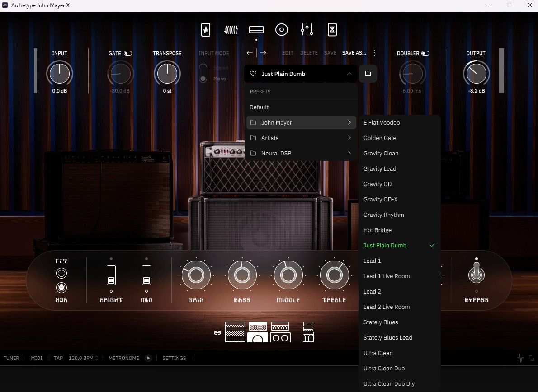The image size is (538, 392).
Task: Start the metronome play button
Action: tap(148, 358)
